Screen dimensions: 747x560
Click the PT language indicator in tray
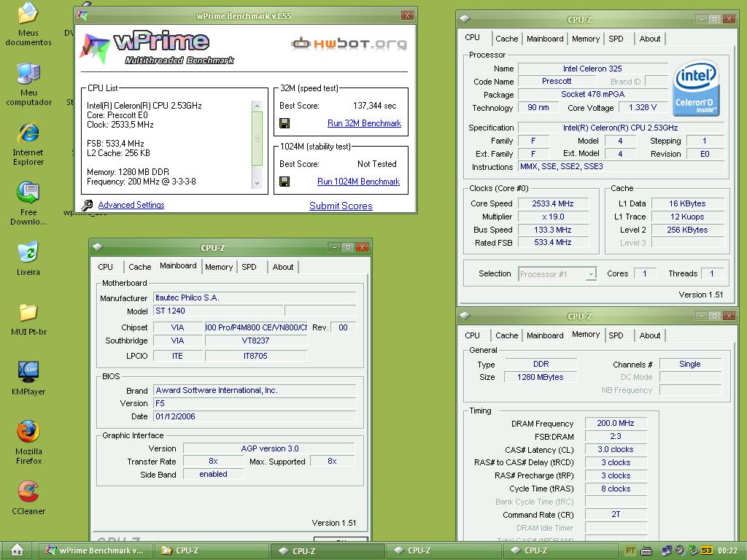[630, 551]
